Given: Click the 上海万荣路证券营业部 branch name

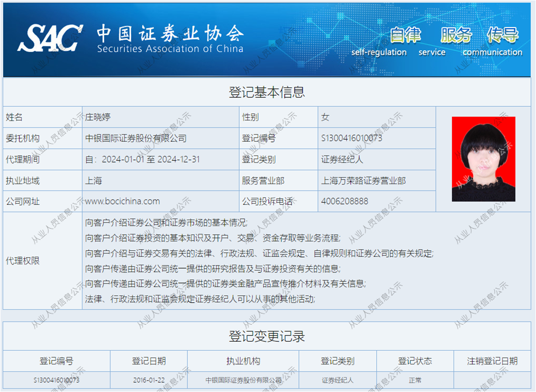Looking at the screenshot, I should [364, 180].
